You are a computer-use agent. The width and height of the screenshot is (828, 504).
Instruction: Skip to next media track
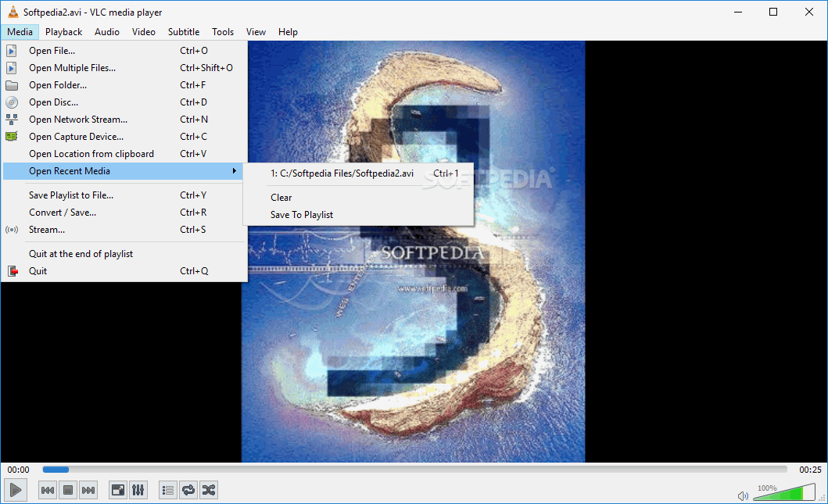(88, 490)
